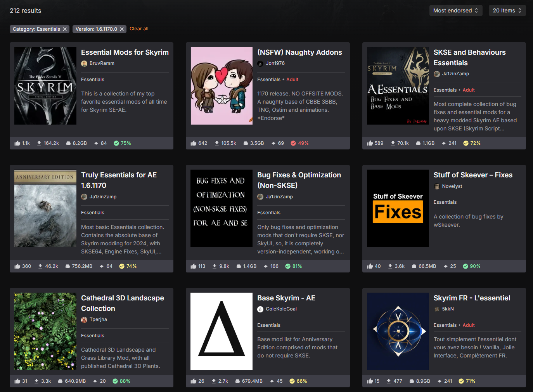Click the yellow success icon beside 72%
This screenshot has height=392, width=533.
[x=466, y=143]
